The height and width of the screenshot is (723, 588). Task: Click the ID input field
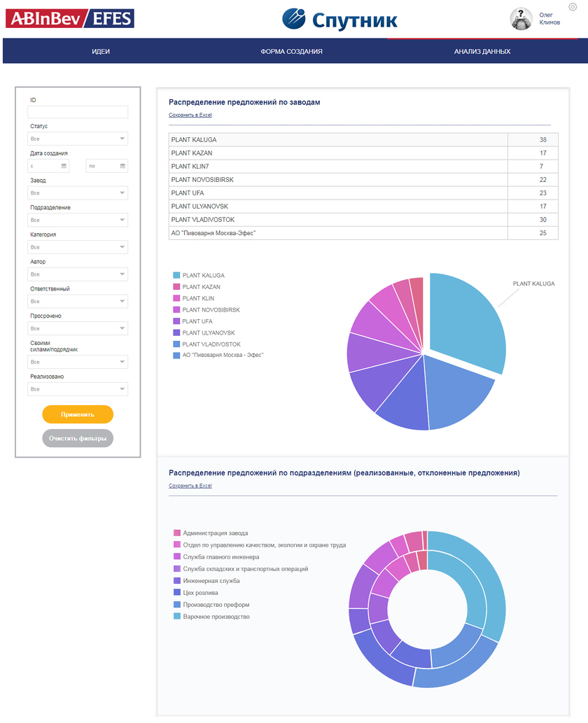click(78, 112)
